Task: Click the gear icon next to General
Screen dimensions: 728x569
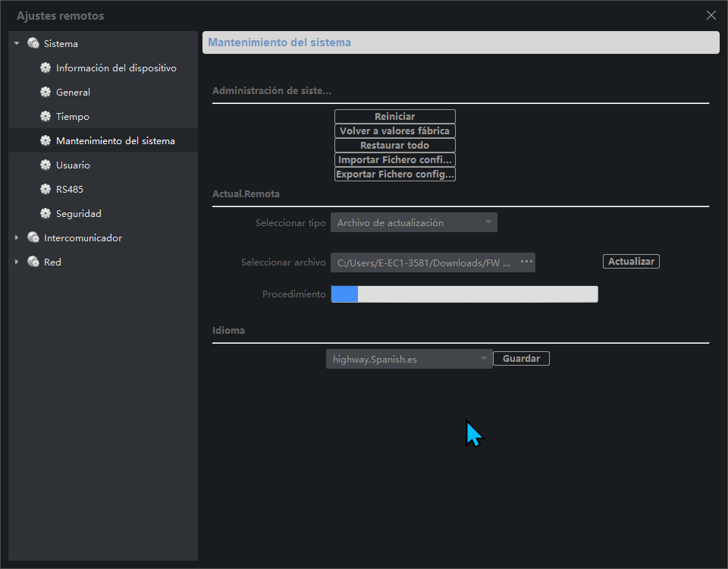Action: tap(45, 92)
